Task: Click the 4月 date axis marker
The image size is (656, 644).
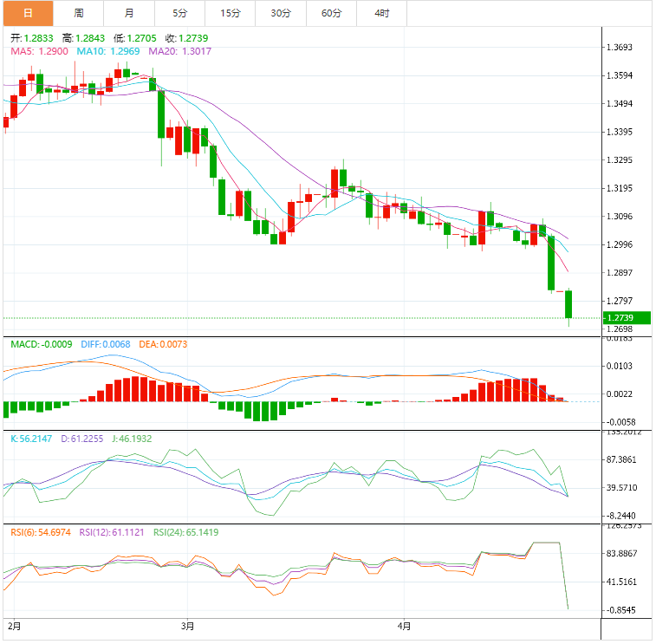Action: pyautogui.click(x=404, y=627)
